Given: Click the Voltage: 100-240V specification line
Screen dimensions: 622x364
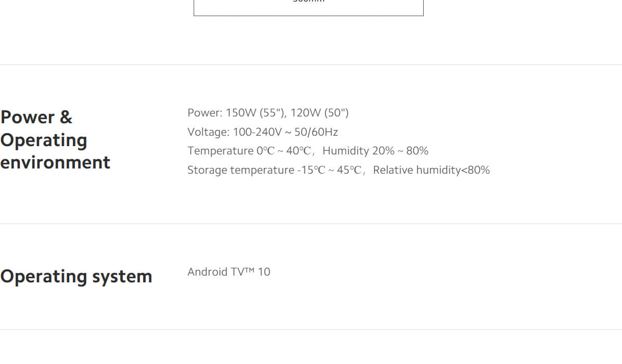Looking at the screenshot, I should point(262,132).
